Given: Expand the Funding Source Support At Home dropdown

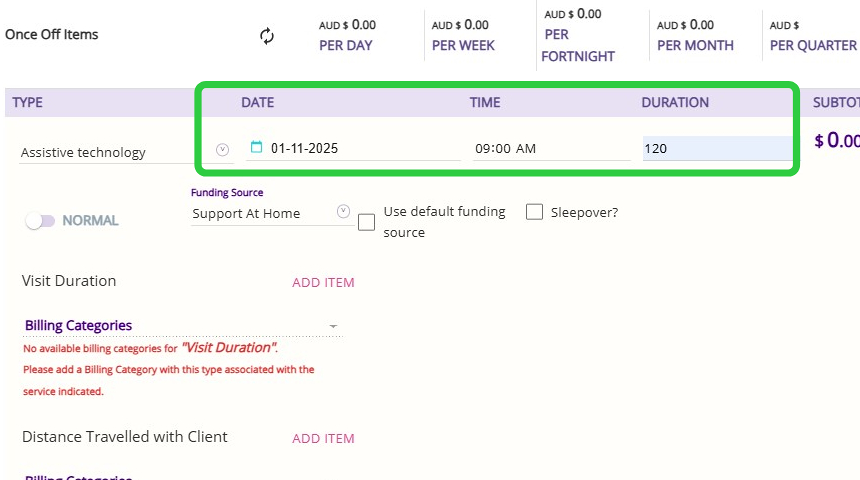Looking at the screenshot, I should pos(343,212).
